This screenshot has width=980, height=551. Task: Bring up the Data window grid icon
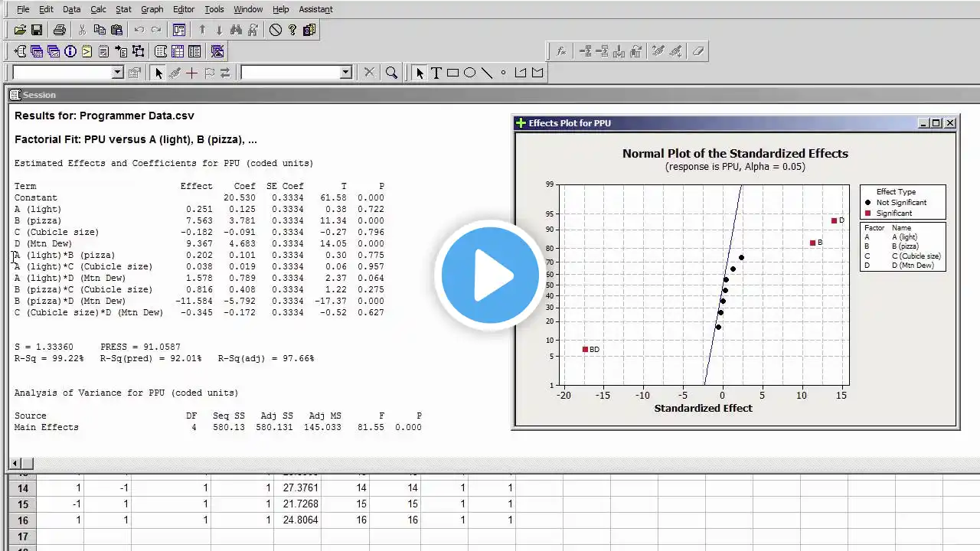coord(178,51)
